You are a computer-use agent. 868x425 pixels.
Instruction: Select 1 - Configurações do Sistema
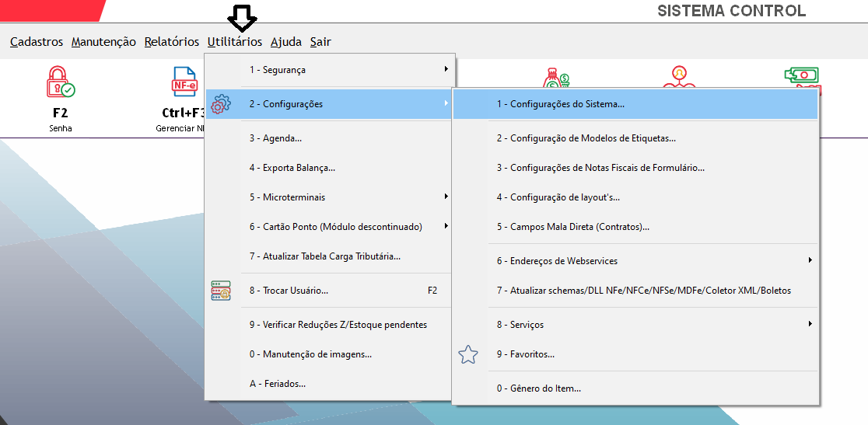(635, 104)
